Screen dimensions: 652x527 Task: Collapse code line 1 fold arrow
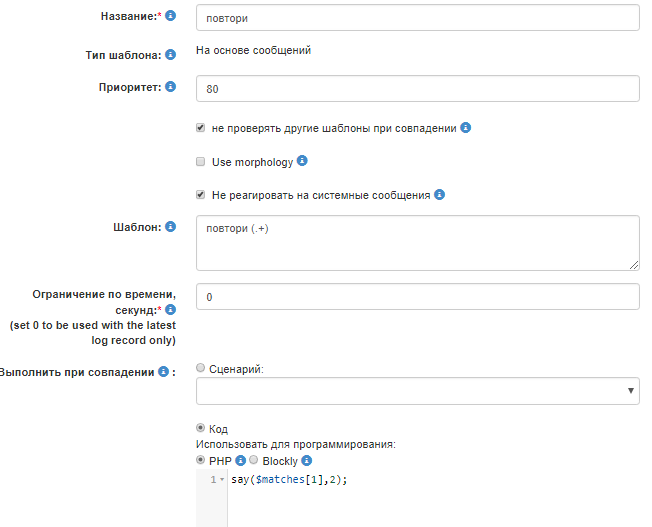(x=222, y=481)
